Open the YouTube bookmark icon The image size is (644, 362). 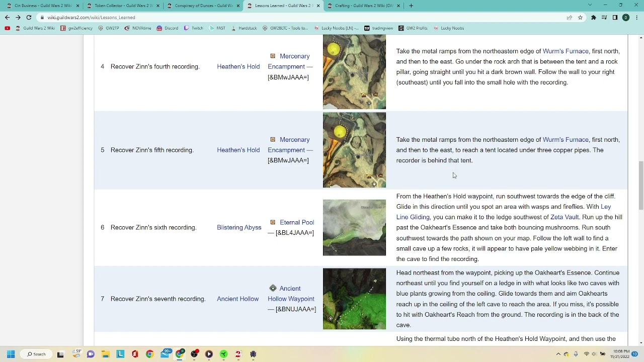7,28
